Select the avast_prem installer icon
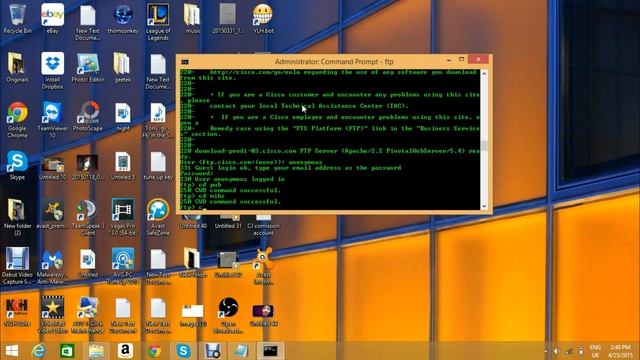Screen dimensions: 640x360 coord(52,214)
